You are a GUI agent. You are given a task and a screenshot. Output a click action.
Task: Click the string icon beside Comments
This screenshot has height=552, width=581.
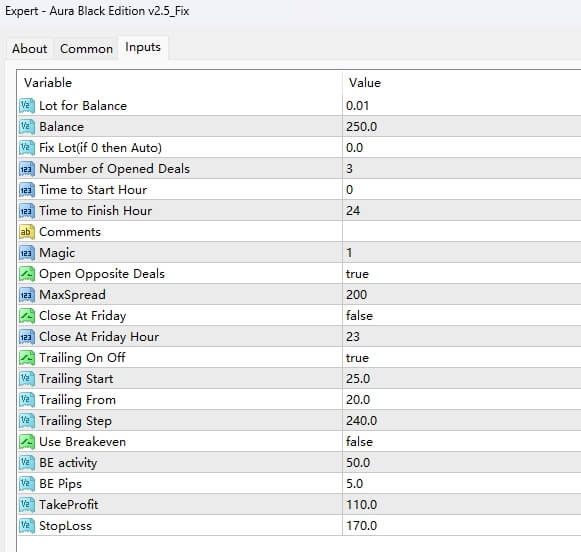tap(27, 232)
